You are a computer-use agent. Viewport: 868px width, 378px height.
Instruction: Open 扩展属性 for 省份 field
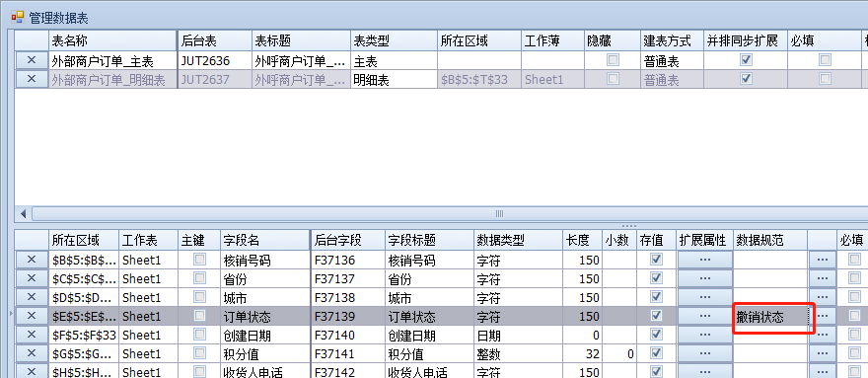(704, 278)
